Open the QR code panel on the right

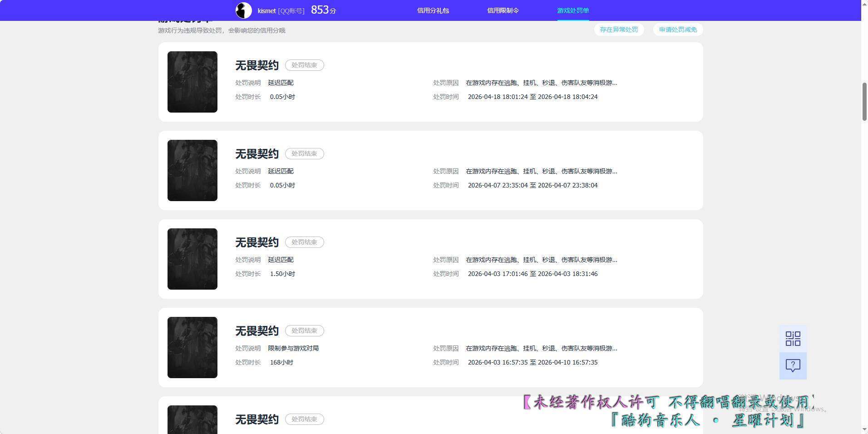793,338
